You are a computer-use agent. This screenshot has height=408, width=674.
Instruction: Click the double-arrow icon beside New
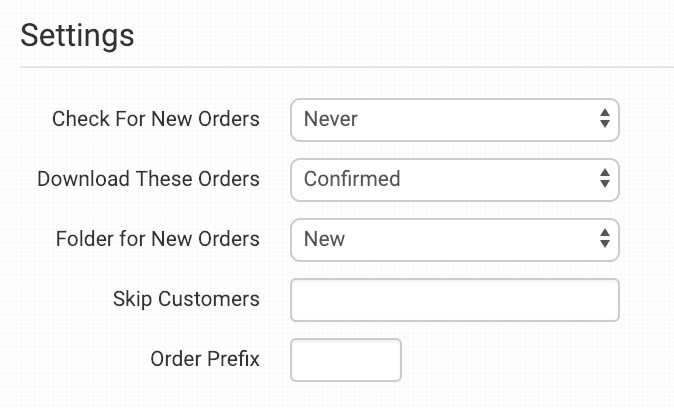click(604, 239)
